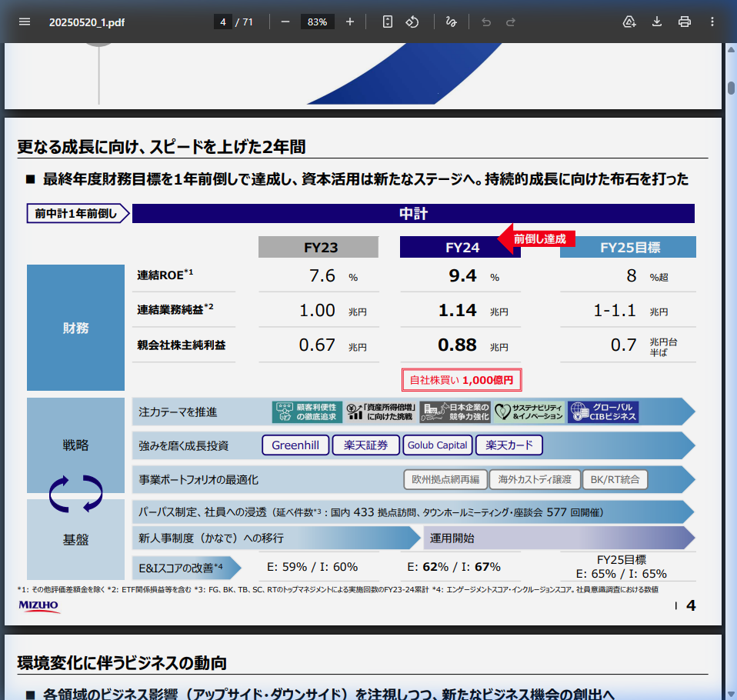The height and width of the screenshot is (700, 737).
Task: Open the more actions three-dot menu
Action: (x=712, y=22)
